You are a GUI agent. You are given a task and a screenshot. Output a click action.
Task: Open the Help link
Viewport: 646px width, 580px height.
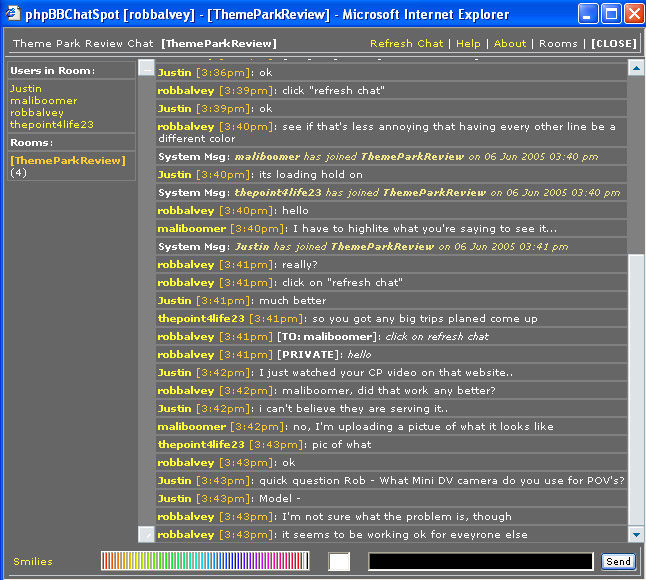coord(468,44)
